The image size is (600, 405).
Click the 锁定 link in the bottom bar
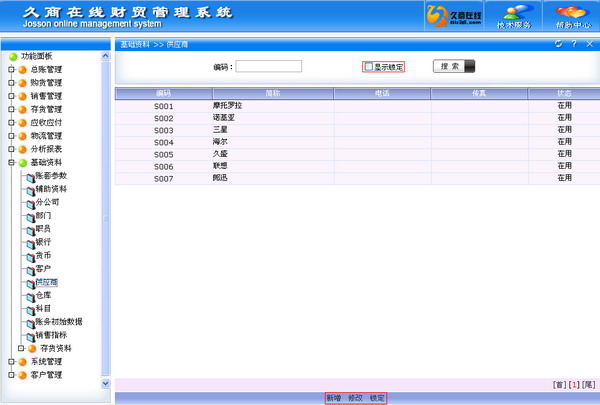pyautogui.click(x=377, y=398)
